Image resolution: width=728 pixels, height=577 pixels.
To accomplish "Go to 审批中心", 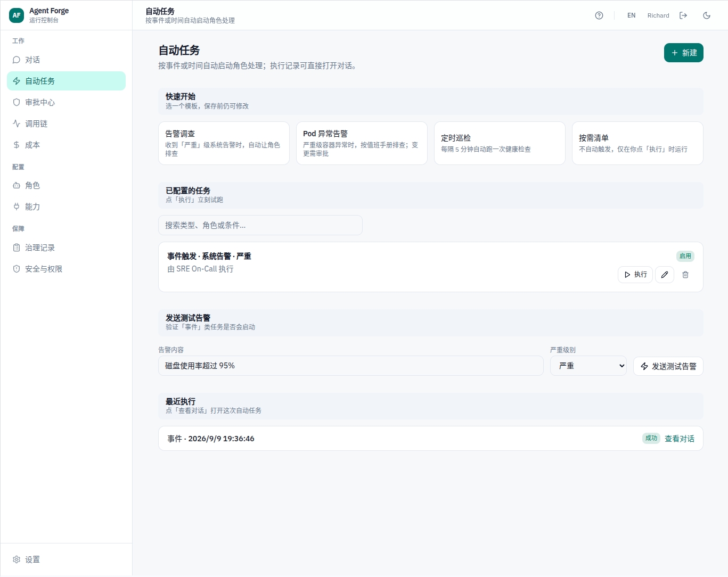I will [x=66, y=102].
